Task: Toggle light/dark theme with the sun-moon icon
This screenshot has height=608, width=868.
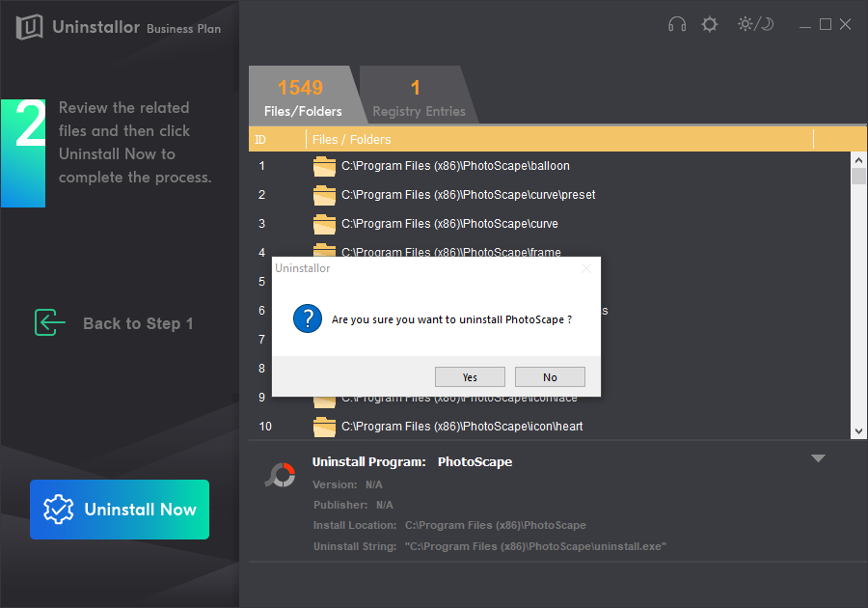Action: (x=755, y=24)
